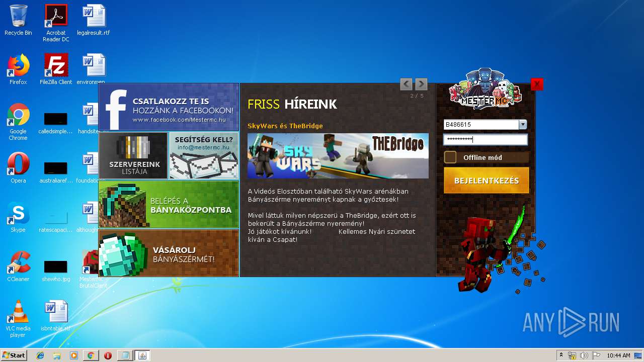
Task: Go to previous news with left arrow
Action: (x=406, y=84)
